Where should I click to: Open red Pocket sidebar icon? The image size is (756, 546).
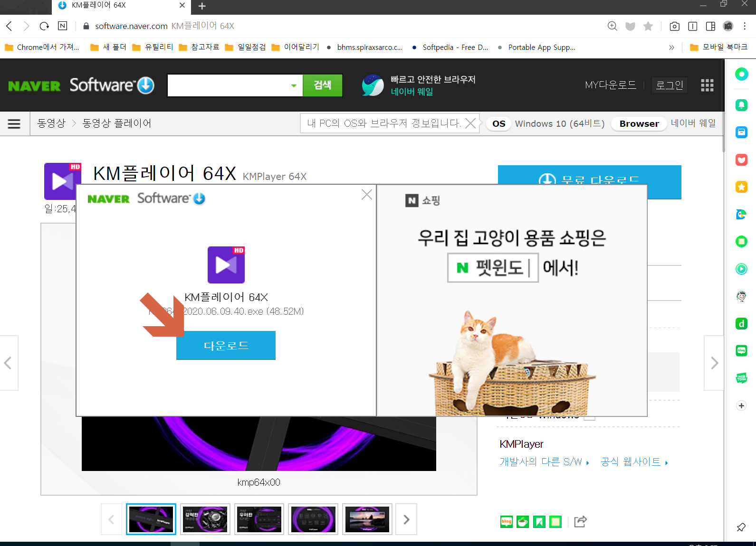click(x=741, y=160)
